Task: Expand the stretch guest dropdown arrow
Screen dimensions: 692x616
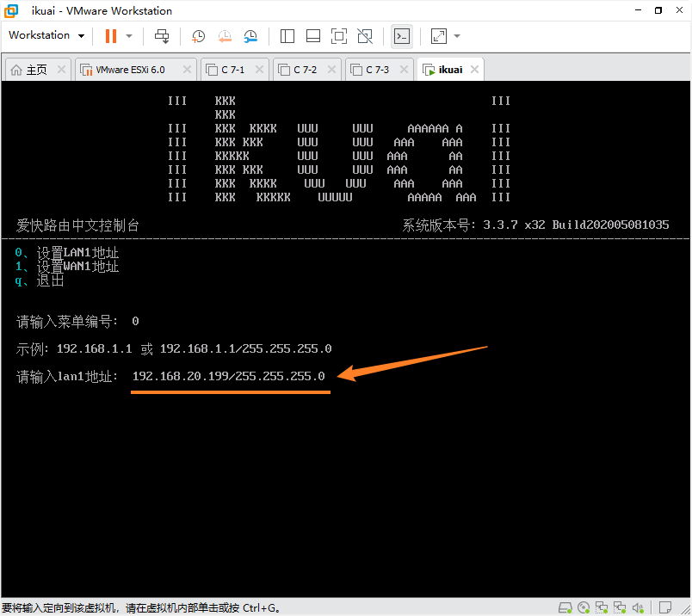Action: [457, 36]
